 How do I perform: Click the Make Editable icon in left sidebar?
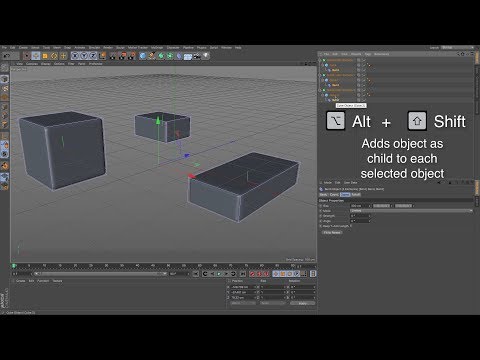tap(5, 68)
